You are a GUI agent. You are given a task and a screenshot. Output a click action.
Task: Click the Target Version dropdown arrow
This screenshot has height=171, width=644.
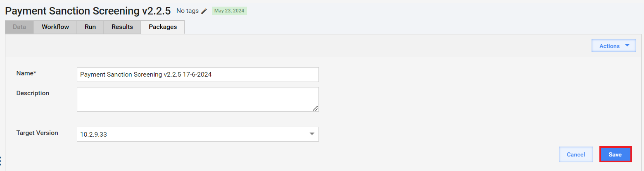tap(312, 134)
